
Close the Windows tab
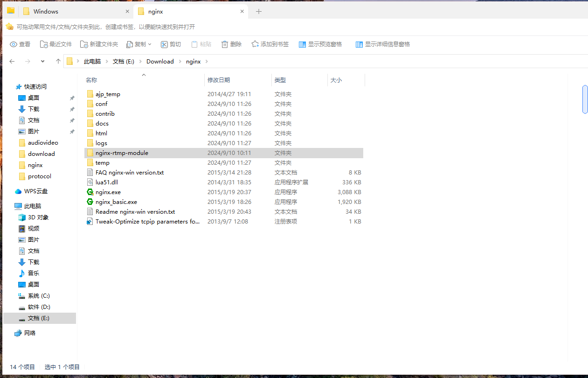(127, 12)
